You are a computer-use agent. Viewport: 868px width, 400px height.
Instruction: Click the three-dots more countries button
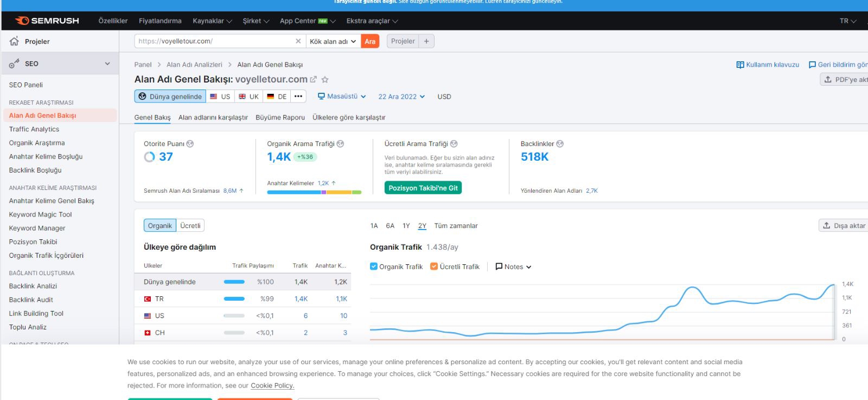click(298, 97)
